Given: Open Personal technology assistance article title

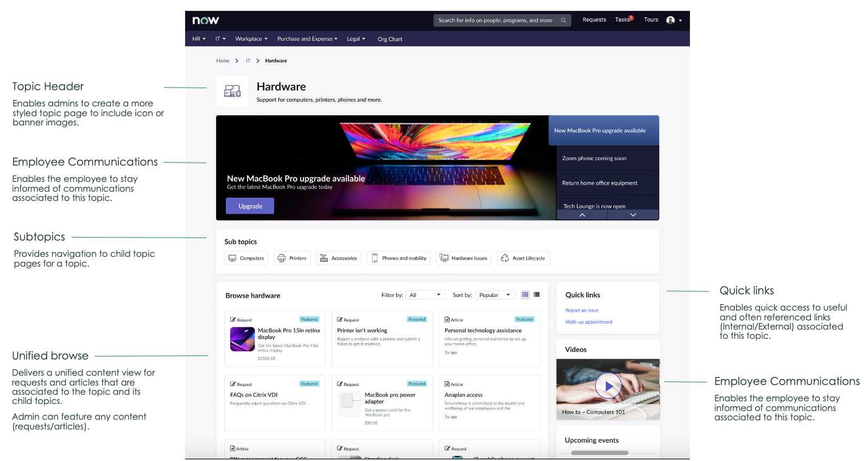Looking at the screenshot, I should click(483, 331).
